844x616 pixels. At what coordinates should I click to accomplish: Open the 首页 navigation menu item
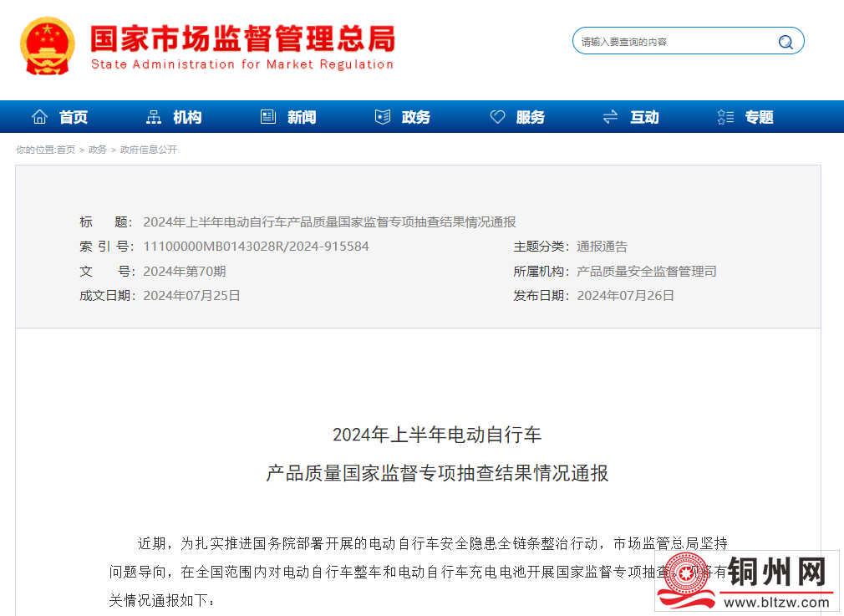click(74, 118)
